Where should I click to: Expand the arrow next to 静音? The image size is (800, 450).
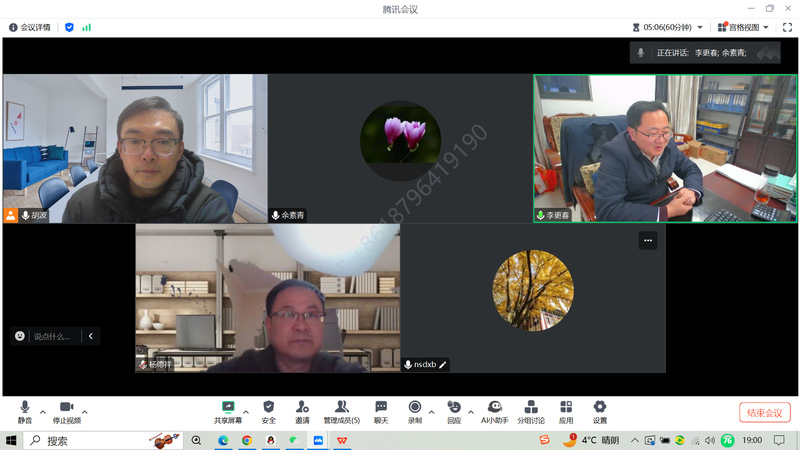tap(43, 411)
